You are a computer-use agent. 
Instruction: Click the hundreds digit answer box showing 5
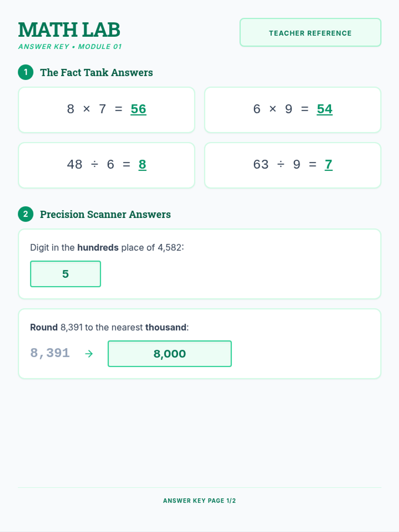pos(66,274)
